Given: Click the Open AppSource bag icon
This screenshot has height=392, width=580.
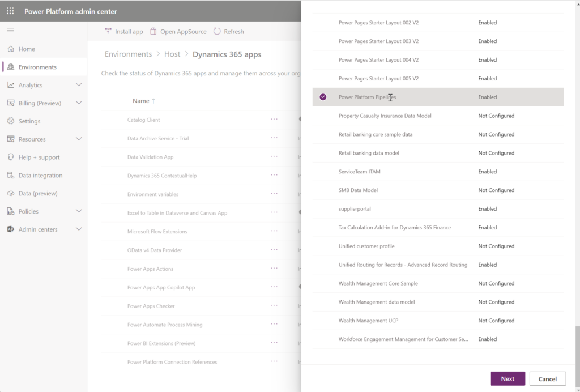Looking at the screenshot, I should (153, 31).
